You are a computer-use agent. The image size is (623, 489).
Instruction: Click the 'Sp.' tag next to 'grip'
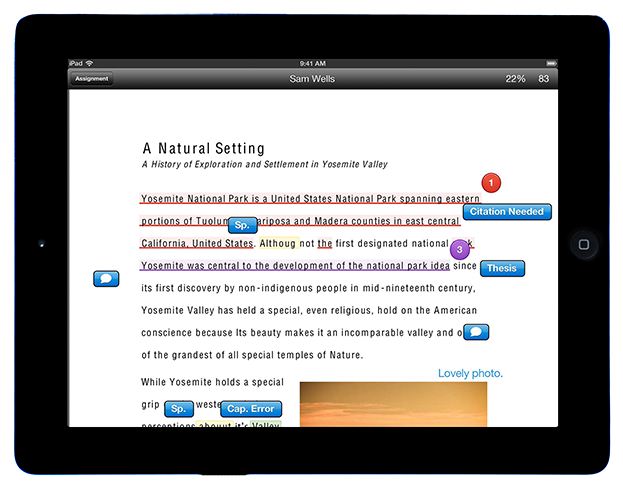point(180,409)
